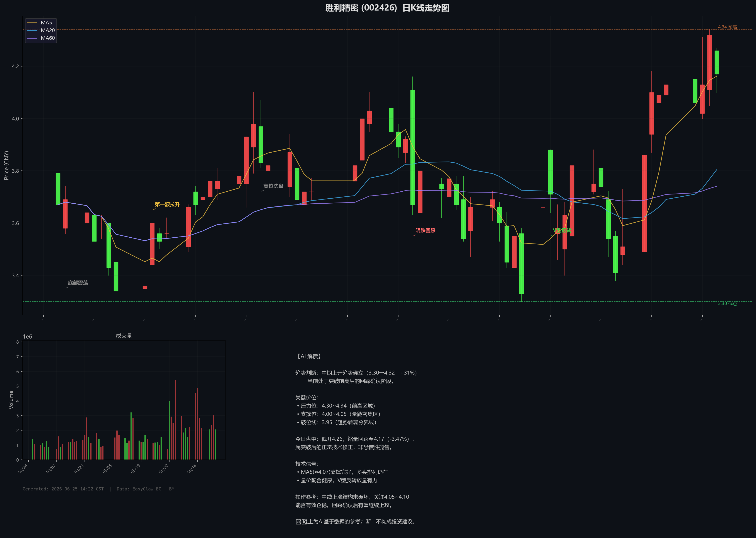Click the 【AI 解读】 heading
Viewport: 756px width, 538px height.
(x=309, y=356)
